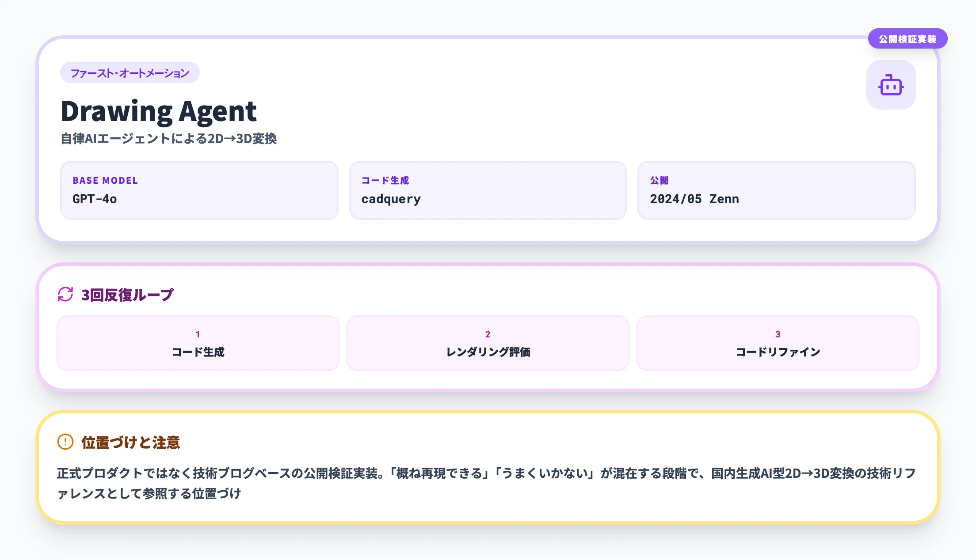Image resolution: width=976 pixels, height=560 pixels.
Task: Select the 位置づけと注意 section heading
Action: point(130,442)
